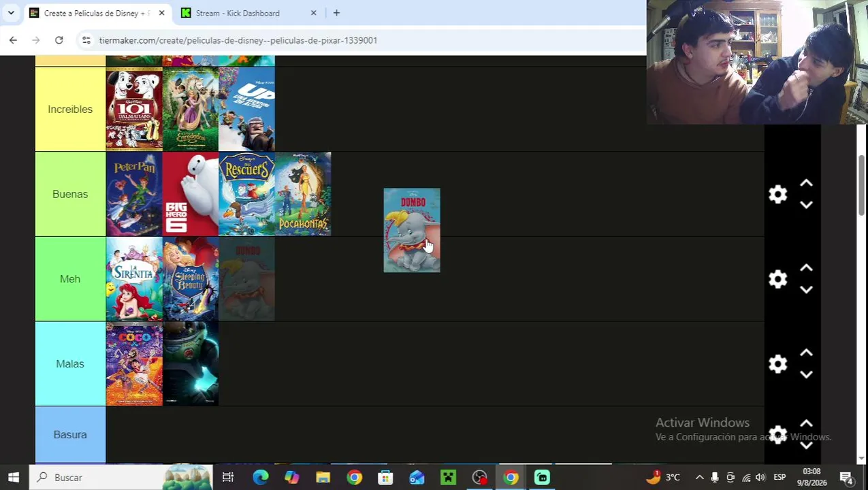Close the Kick Dashboard tab

[313, 13]
